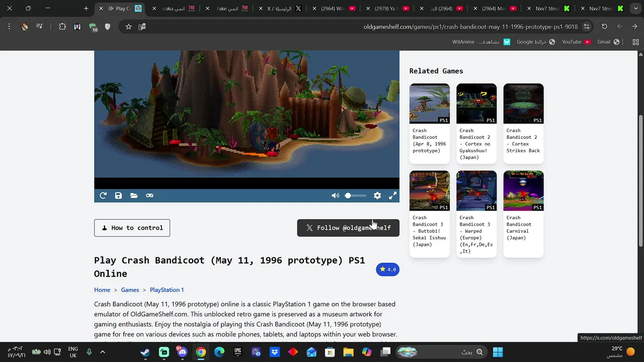Open the shield extension icon

click(x=107, y=27)
